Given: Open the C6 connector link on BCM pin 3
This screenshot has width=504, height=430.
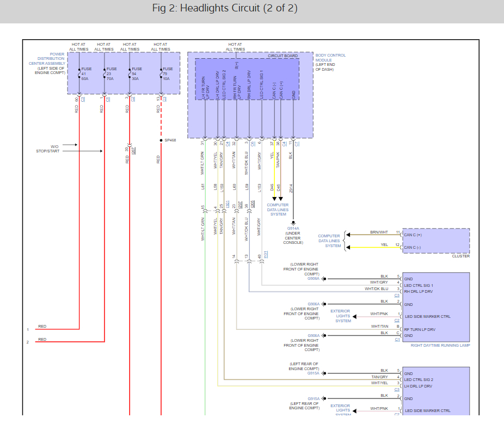Looking at the screenshot, I should click(x=253, y=144).
